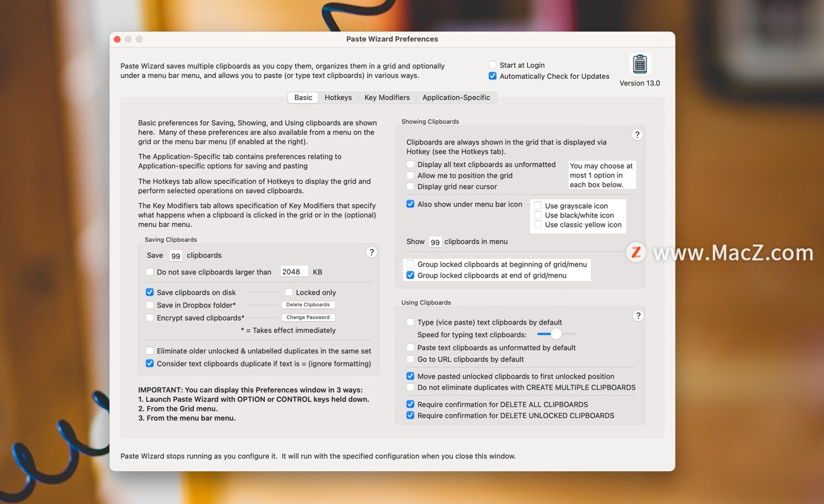Click the typing speed slider knob
Viewport: 824px width, 504px height.
point(556,334)
